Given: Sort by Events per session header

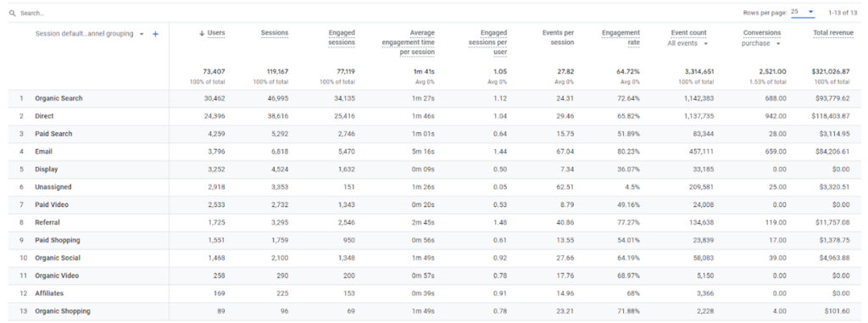Looking at the screenshot, I should pyautogui.click(x=558, y=37).
